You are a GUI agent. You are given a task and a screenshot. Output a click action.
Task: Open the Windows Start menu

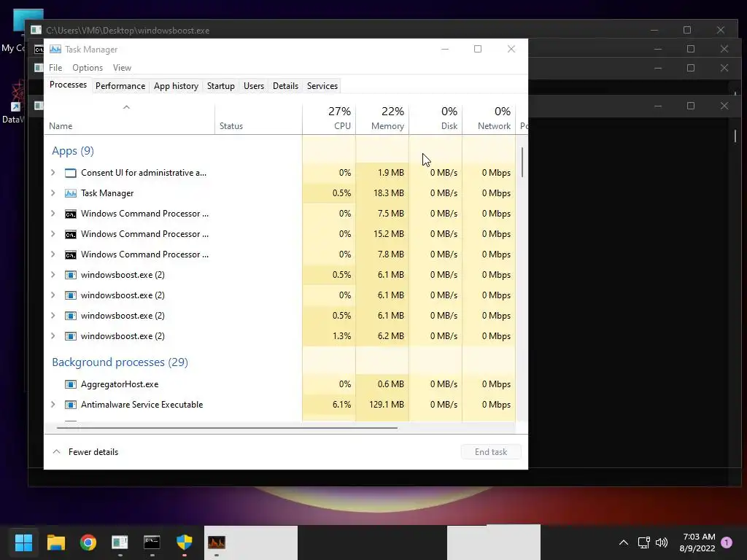(x=23, y=542)
